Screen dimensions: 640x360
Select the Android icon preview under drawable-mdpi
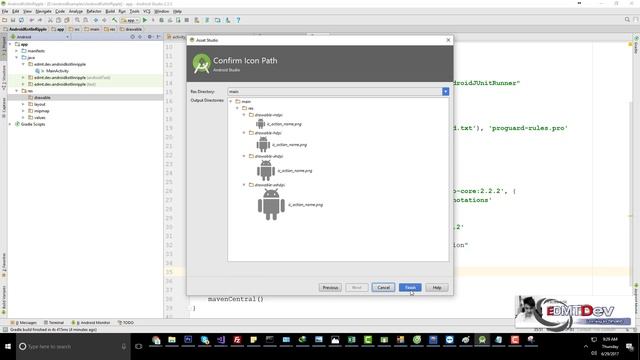click(260, 124)
